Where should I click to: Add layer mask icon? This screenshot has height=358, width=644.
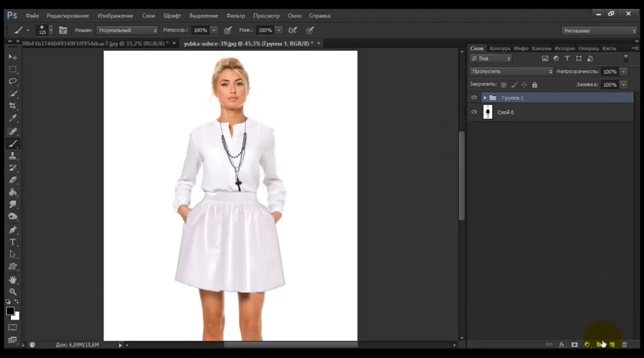click(574, 345)
